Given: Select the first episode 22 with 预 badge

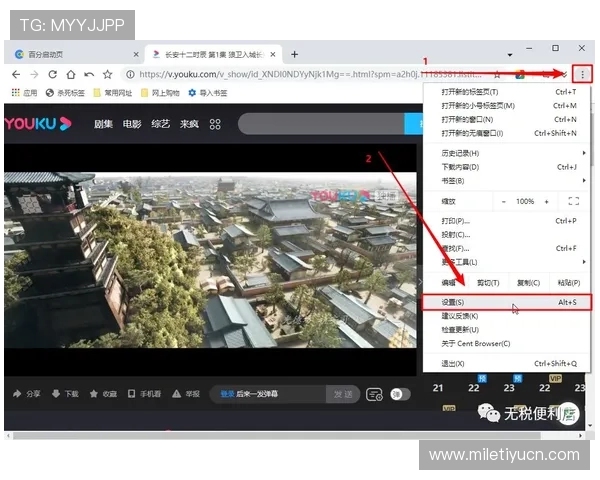Looking at the screenshot, I should [x=474, y=388].
